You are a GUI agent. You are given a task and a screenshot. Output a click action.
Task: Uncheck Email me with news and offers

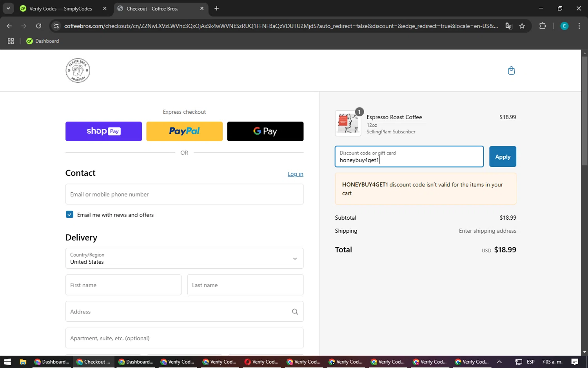69,215
